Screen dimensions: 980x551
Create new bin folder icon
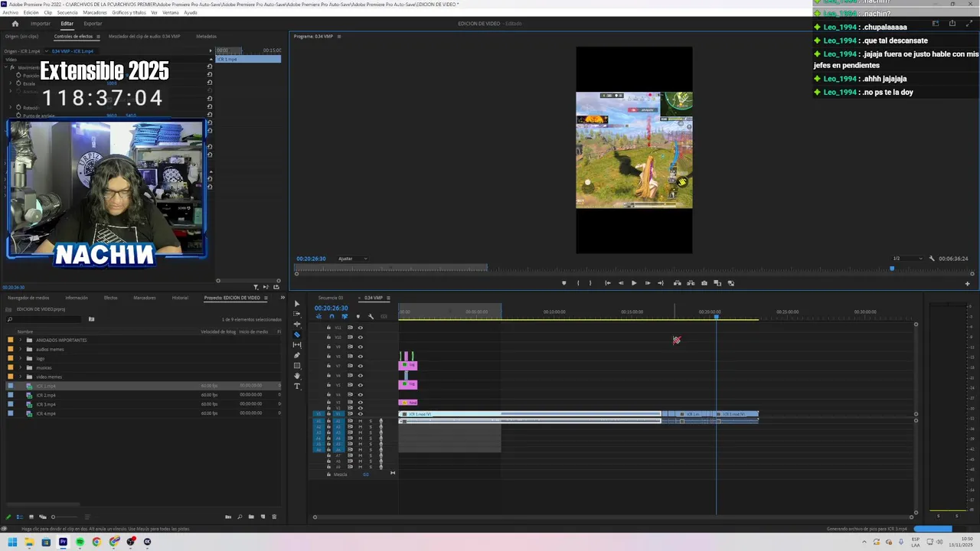pyautogui.click(x=251, y=517)
